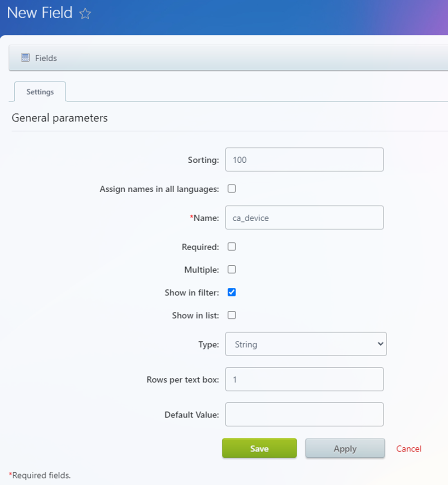This screenshot has width=448, height=485.
Task: Click the Sorting input field
Action: 304,160
